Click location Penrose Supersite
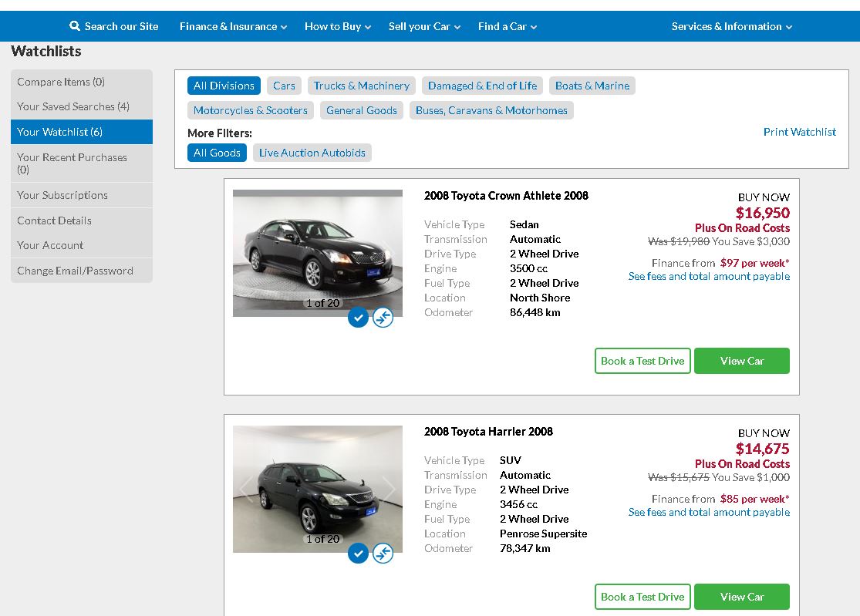This screenshot has width=860, height=616. click(x=543, y=534)
